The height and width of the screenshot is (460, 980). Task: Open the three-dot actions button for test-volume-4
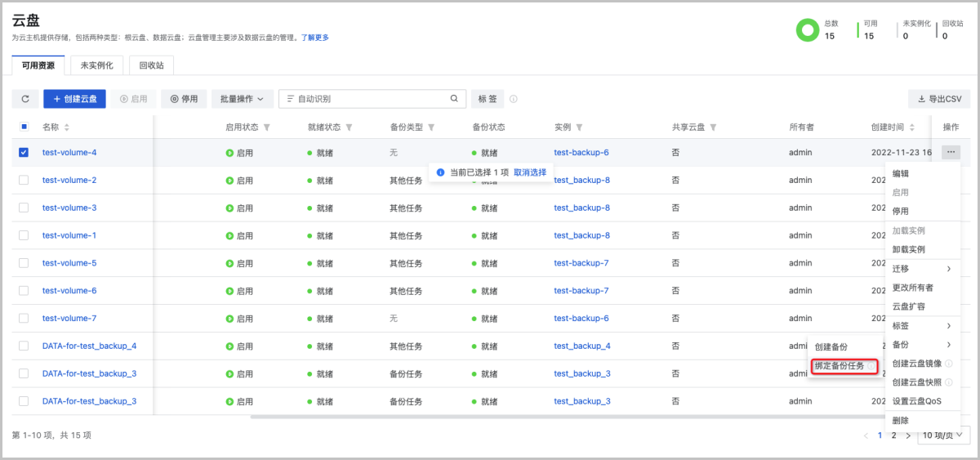[950, 152]
